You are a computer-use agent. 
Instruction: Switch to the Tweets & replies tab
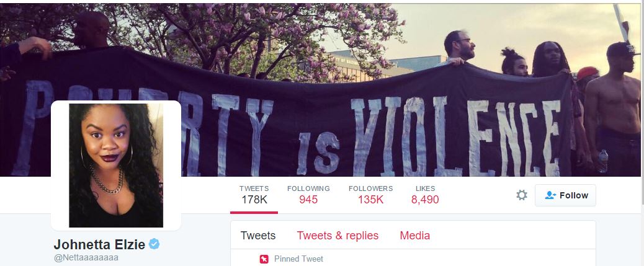338,236
